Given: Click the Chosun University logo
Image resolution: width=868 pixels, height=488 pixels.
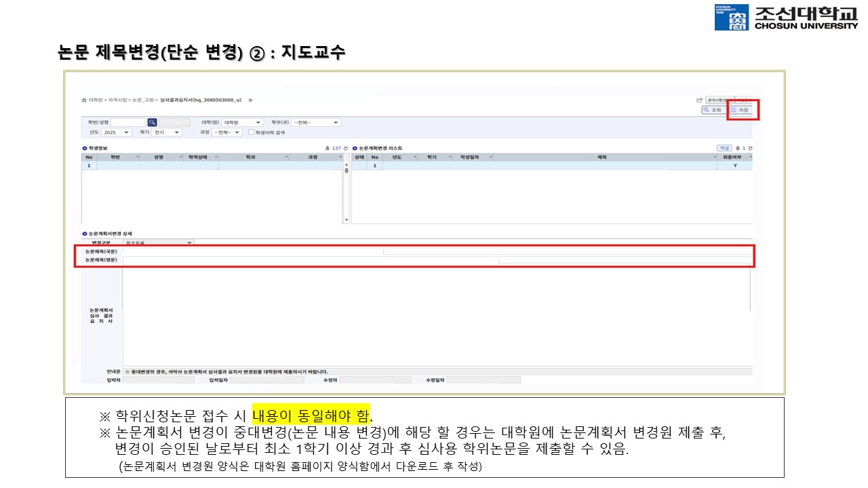Looking at the screenshot, I should click(x=785, y=17).
